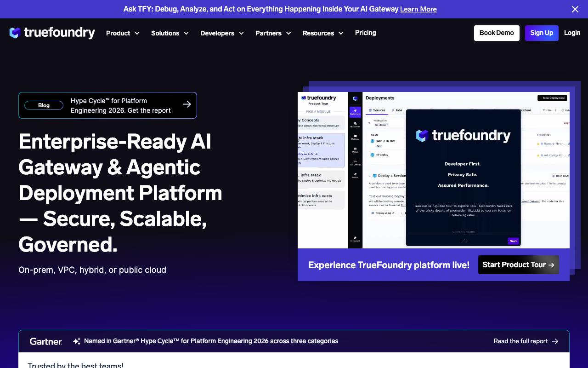The width and height of the screenshot is (588, 368).
Task: Switch to the Services tab
Action: [377, 110]
